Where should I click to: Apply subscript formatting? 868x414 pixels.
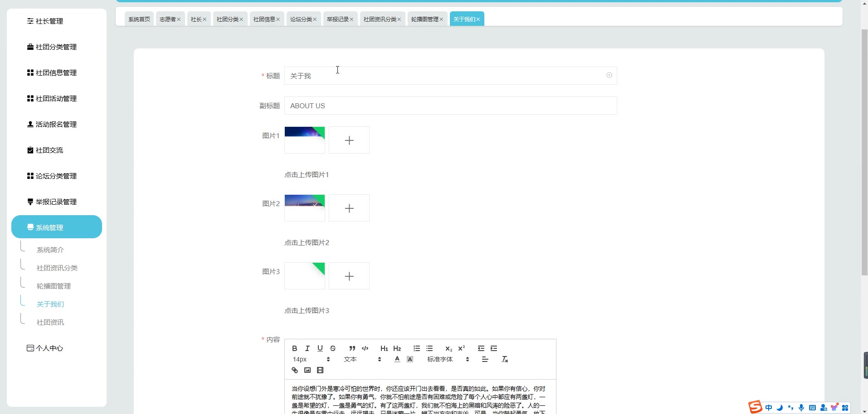pos(449,348)
